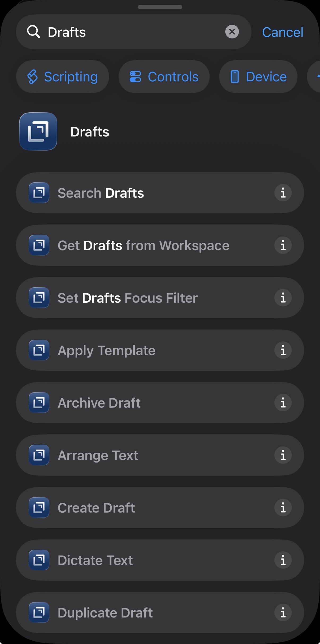Screen dimensions: 320x644
Task: Show info for Dictate Text action
Action: pos(283,560)
